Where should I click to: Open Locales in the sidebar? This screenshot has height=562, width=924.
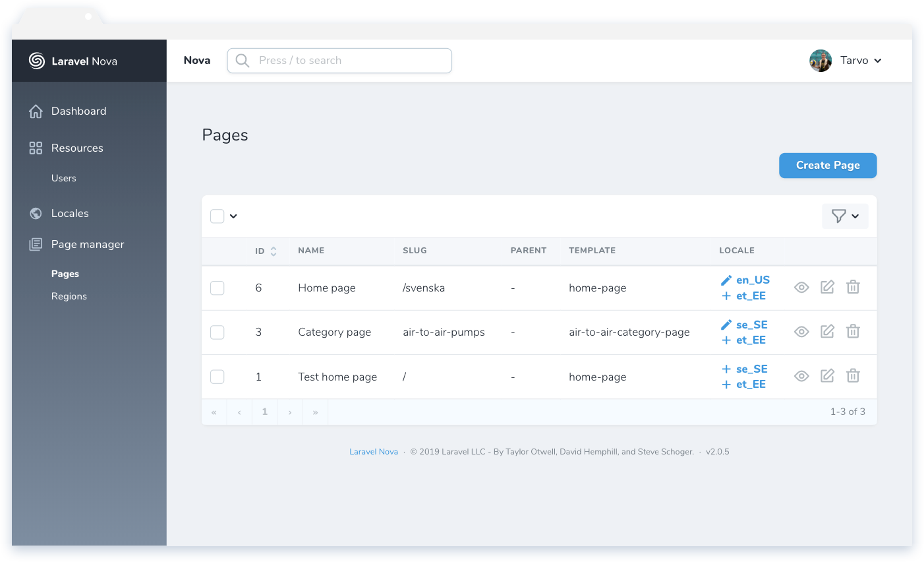[70, 214]
